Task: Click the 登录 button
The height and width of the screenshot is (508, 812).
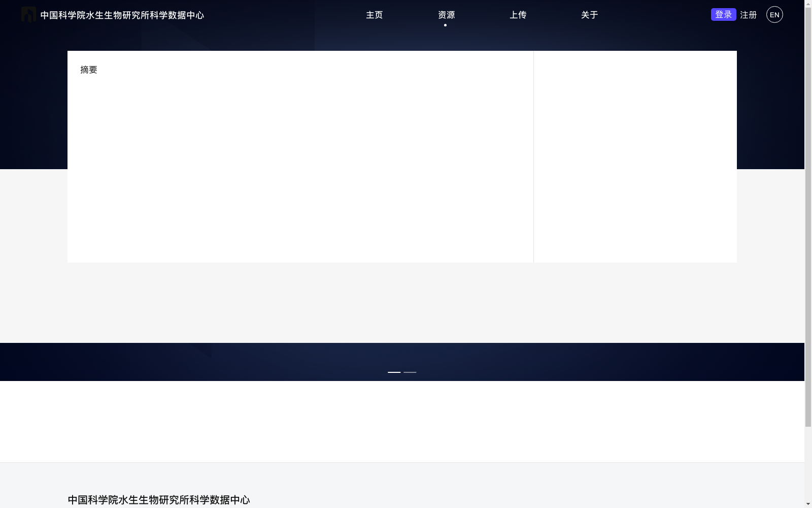Action: (723, 15)
